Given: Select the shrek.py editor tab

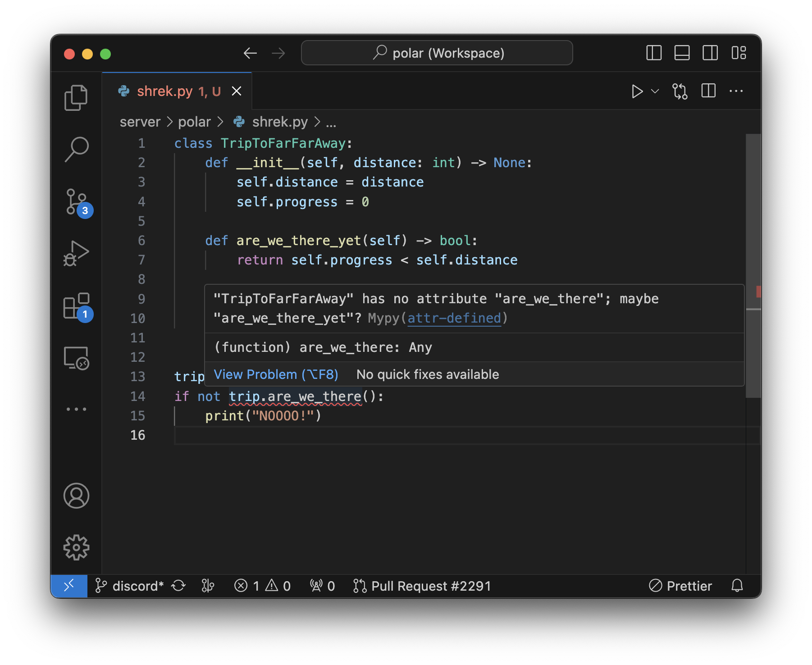Looking at the screenshot, I should click(x=165, y=91).
